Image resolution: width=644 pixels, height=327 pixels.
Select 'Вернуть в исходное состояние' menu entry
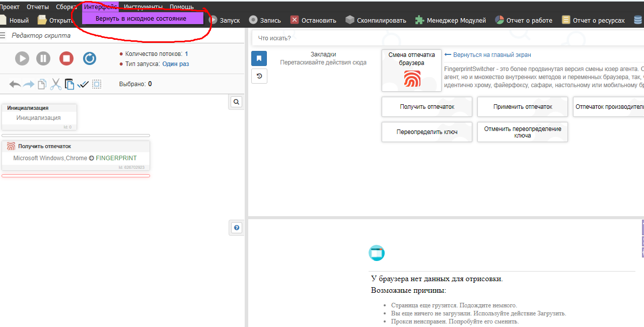pyautogui.click(x=142, y=19)
